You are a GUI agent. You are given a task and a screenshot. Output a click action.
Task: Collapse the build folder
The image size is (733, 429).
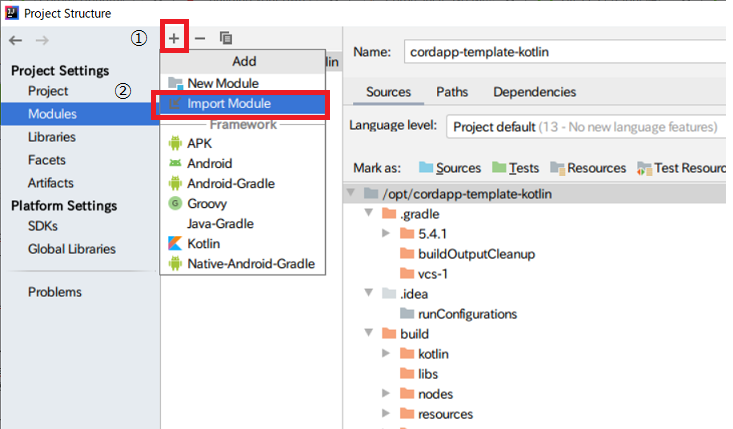click(369, 333)
